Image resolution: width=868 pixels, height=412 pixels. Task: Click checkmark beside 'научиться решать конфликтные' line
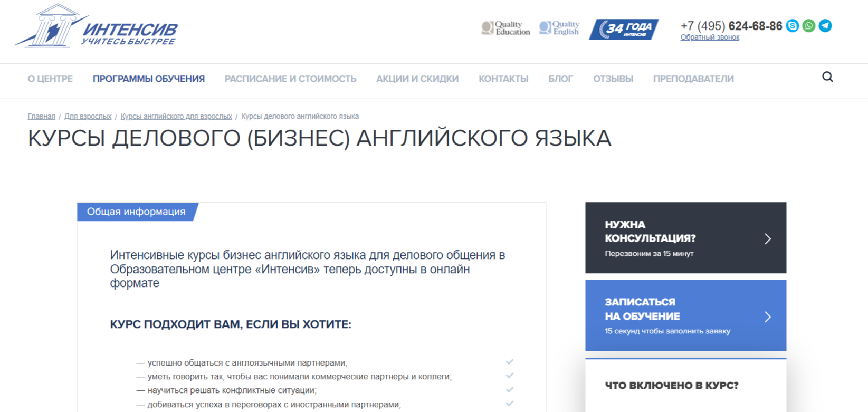click(x=509, y=390)
